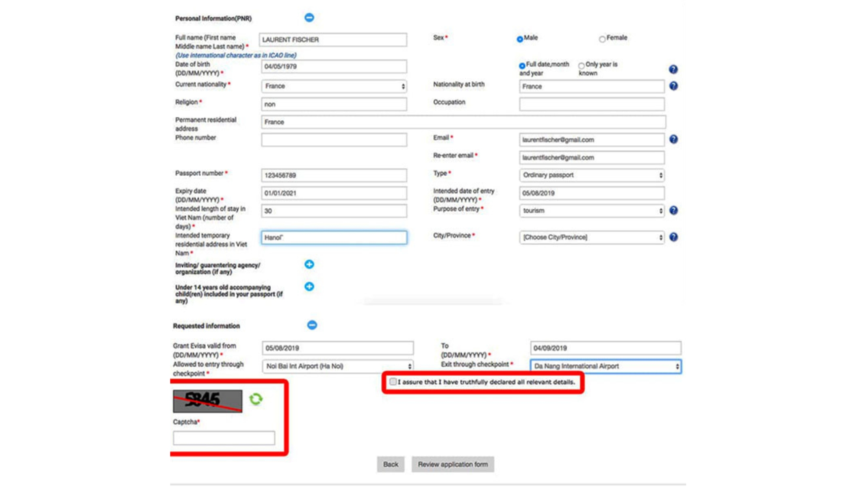Open help icon beside Nationality at birth
The width and height of the screenshot is (868, 488).
(x=674, y=86)
